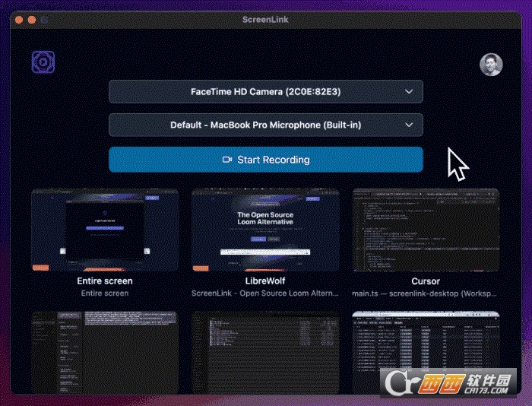Click the ScreenLink window title bar
This screenshot has width=532, height=406.
[x=266, y=20]
